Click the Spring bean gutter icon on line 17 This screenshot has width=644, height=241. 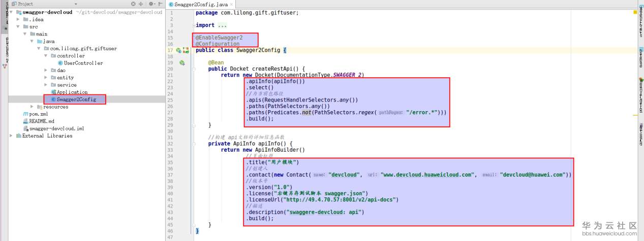coord(178,50)
